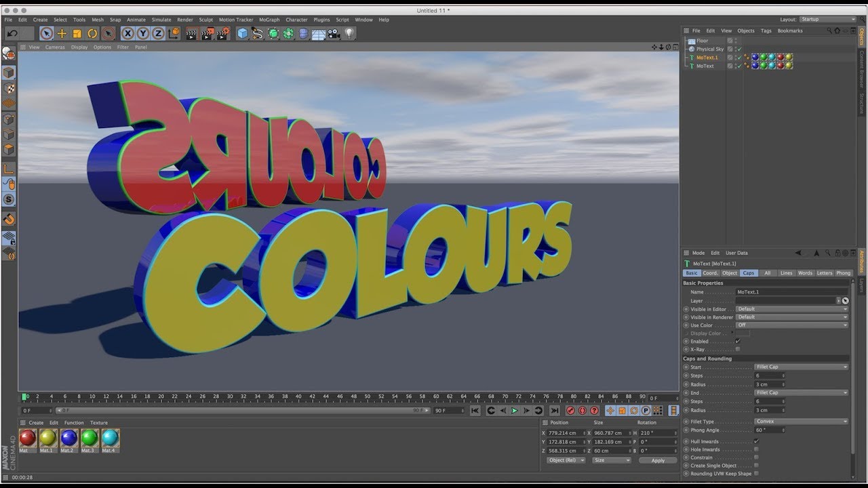This screenshot has width=868, height=488.
Task: Click Render View clapperboard icon
Action: [191, 33]
